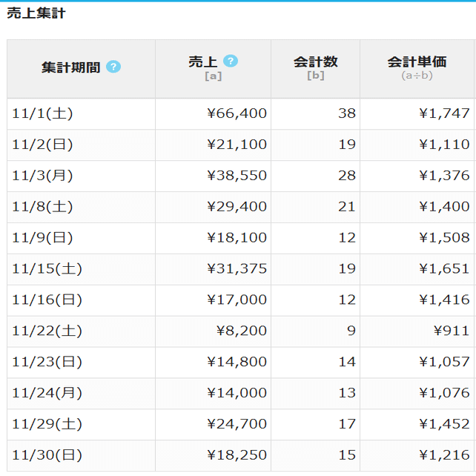Select the 11/2(日) date cell
Screen dimensions: 476x476
click(43, 145)
